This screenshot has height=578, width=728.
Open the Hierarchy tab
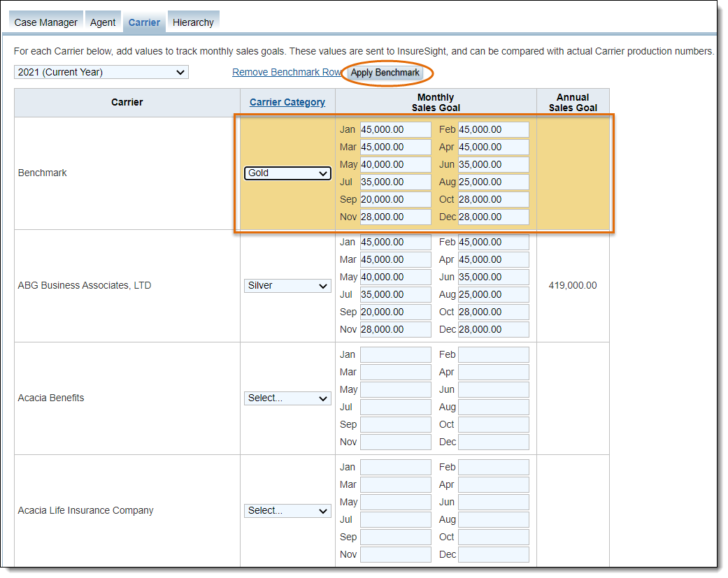point(193,22)
